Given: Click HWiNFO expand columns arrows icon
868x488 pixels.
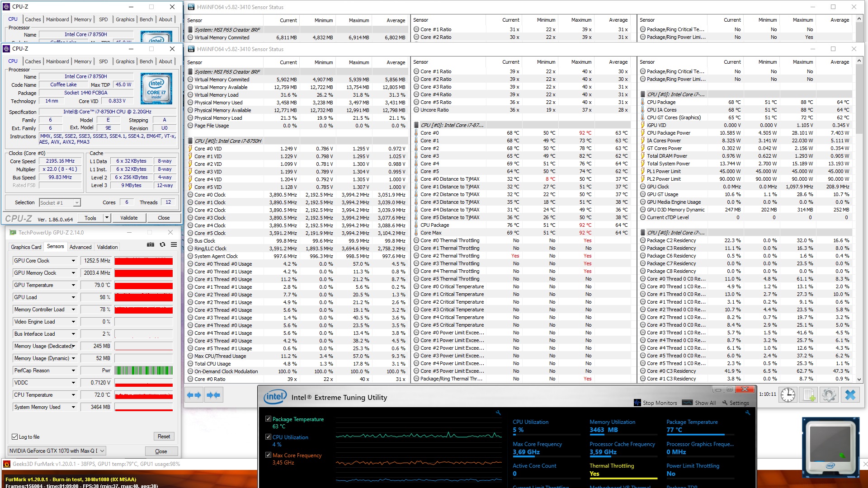Looking at the screenshot, I should pyautogui.click(x=193, y=395).
